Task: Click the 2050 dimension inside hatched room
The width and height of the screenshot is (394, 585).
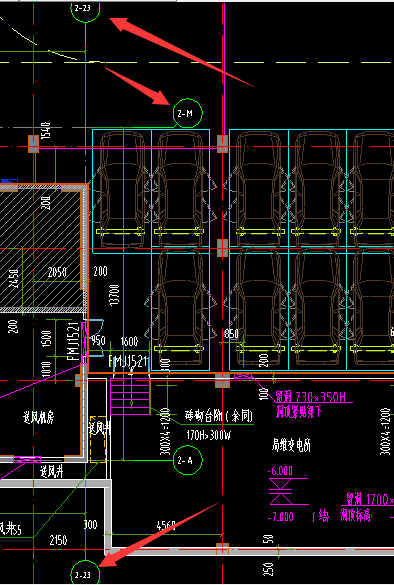Action: [x=57, y=272]
